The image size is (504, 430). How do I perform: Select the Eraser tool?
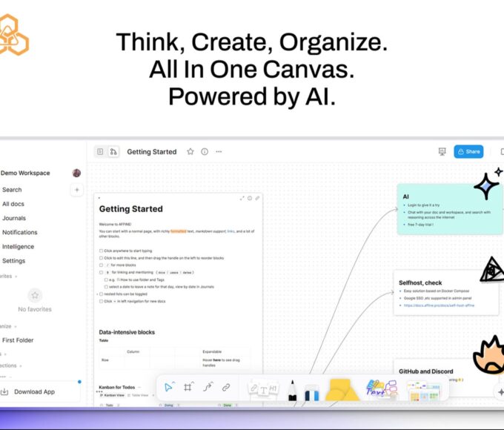point(311,391)
